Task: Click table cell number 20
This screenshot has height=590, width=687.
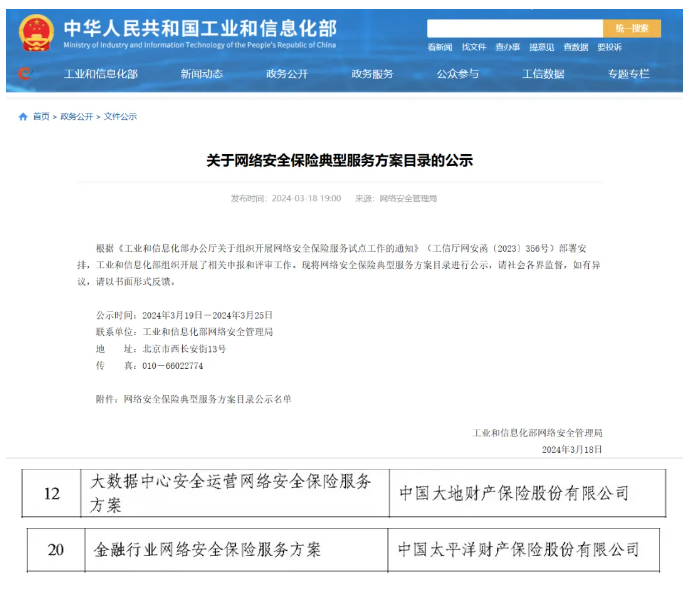Action: (x=56, y=550)
